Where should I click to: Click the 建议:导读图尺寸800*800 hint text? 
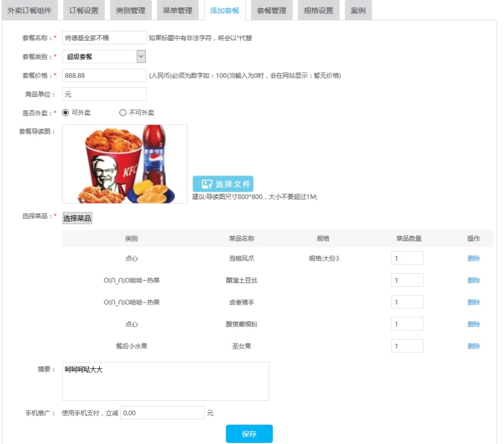[x=255, y=197]
